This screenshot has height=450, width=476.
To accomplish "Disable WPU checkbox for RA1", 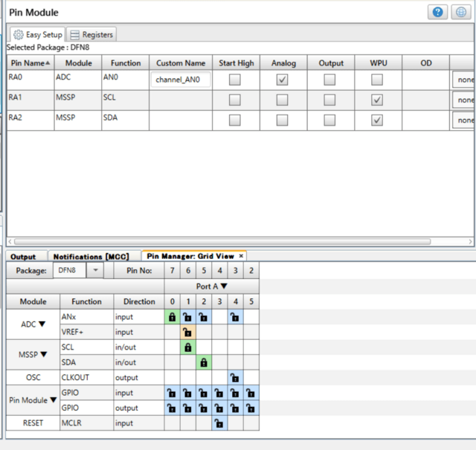I will coord(377,100).
